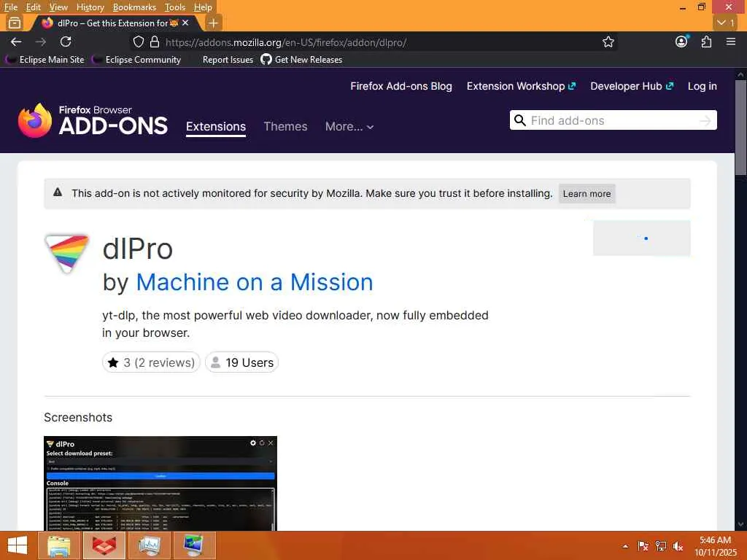This screenshot has height=560, width=747.
Task: Click the taskbar clock and date
Action: [715, 546]
